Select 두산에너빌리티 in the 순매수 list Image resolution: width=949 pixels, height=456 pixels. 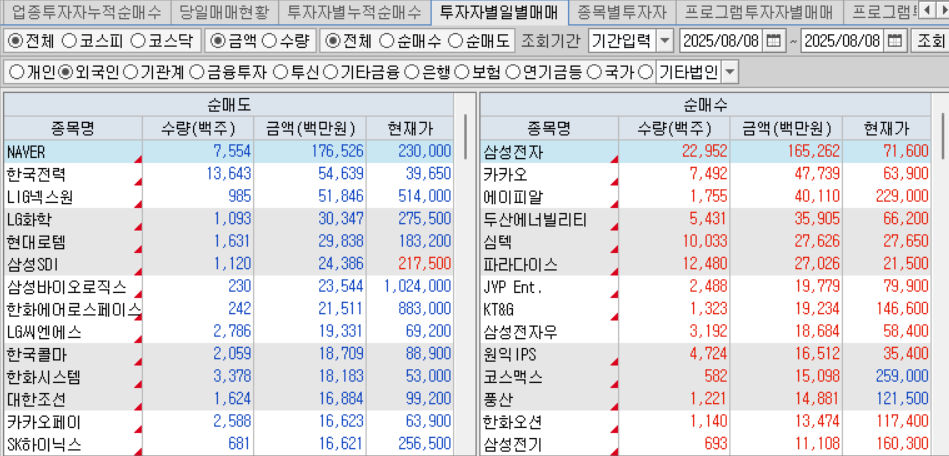tap(534, 219)
